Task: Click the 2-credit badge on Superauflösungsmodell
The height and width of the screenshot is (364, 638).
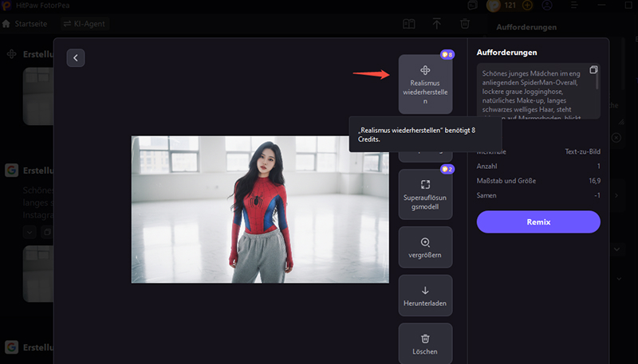Action: pyautogui.click(x=447, y=169)
